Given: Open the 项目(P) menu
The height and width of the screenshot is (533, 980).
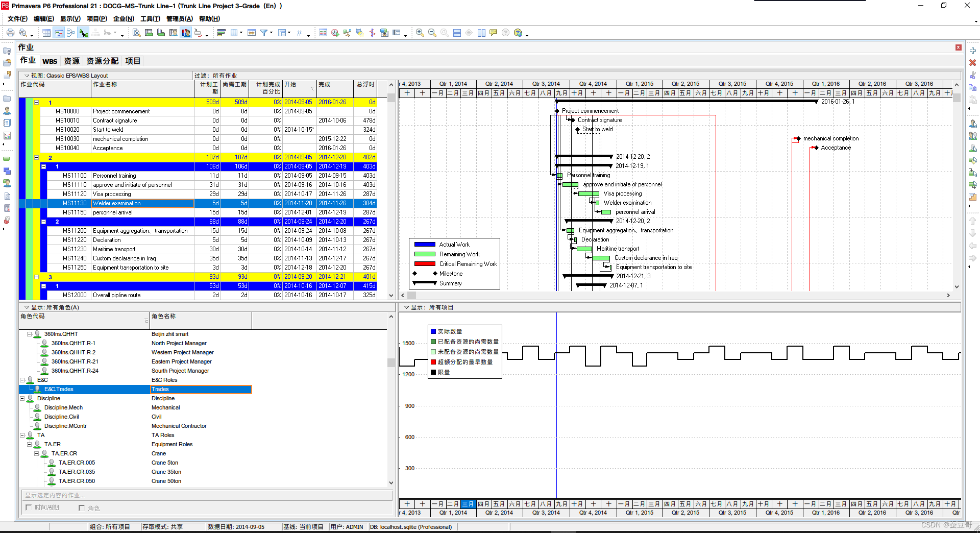Looking at the screenshot, I should [96, 19].
